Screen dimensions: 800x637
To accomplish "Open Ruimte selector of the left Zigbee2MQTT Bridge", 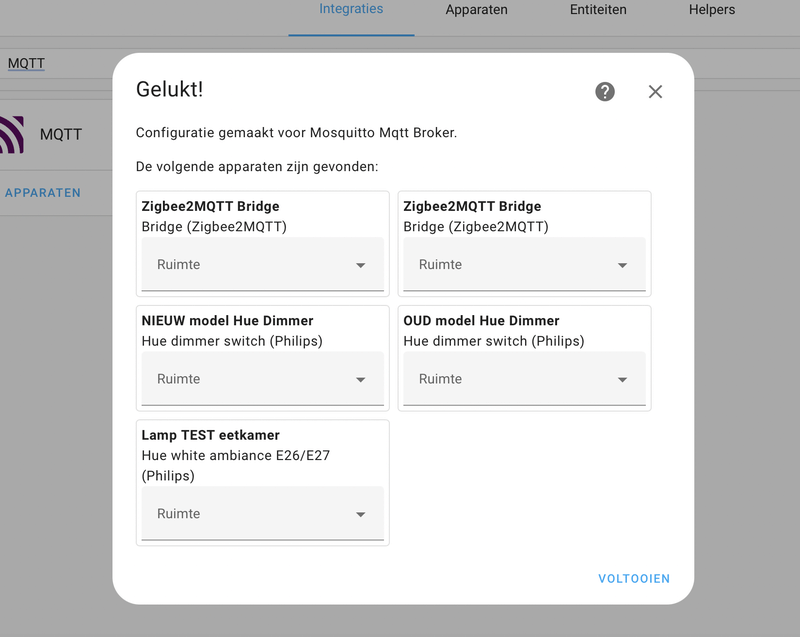I will tap(262, 265).
